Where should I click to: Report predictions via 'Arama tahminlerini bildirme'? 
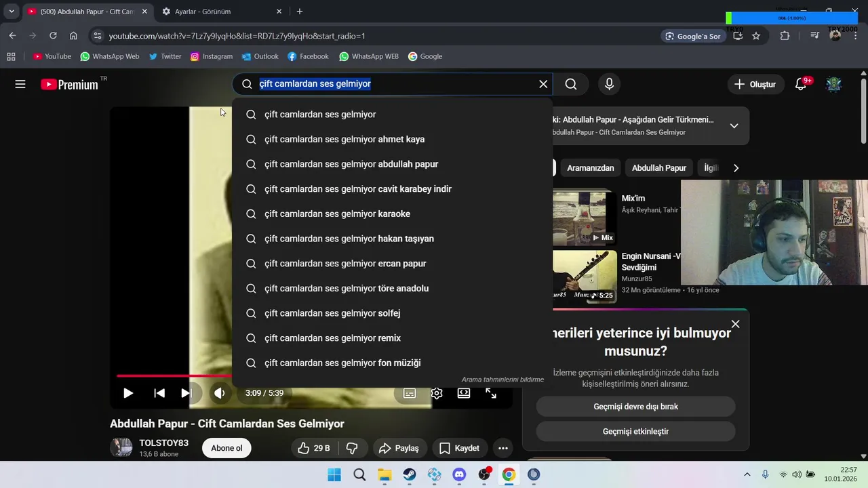point(502,380)
